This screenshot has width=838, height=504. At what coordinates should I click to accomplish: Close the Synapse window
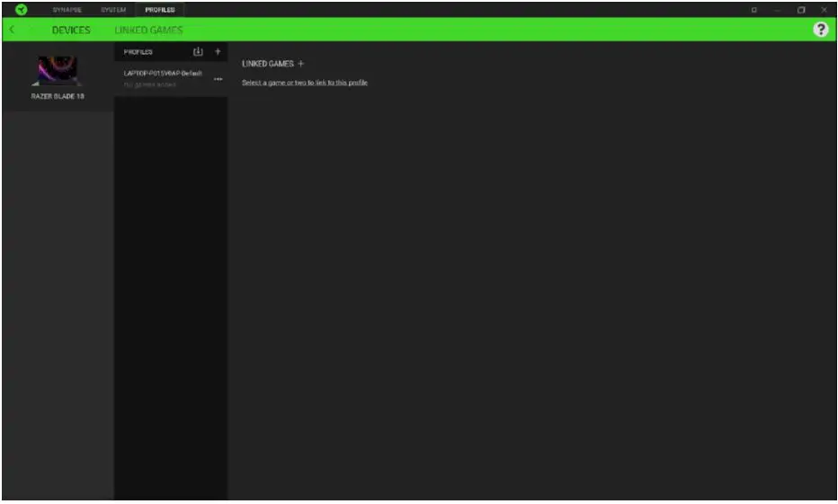[824, 10]
